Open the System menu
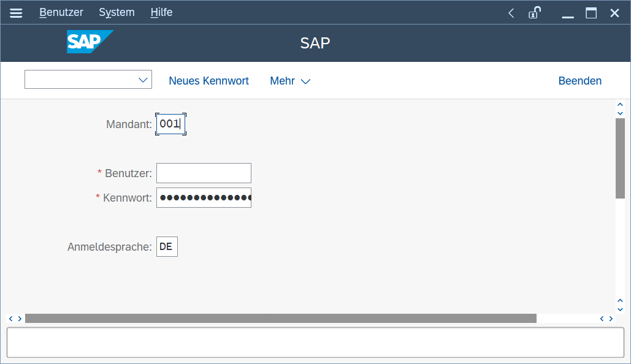Viewport: 631px width, 364px height. point(117,12)
